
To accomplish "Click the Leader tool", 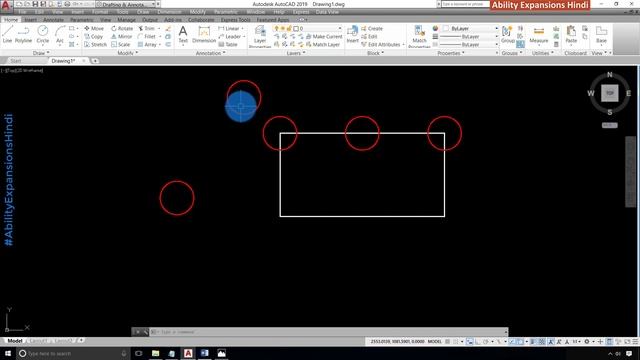I will pos(229,36).
